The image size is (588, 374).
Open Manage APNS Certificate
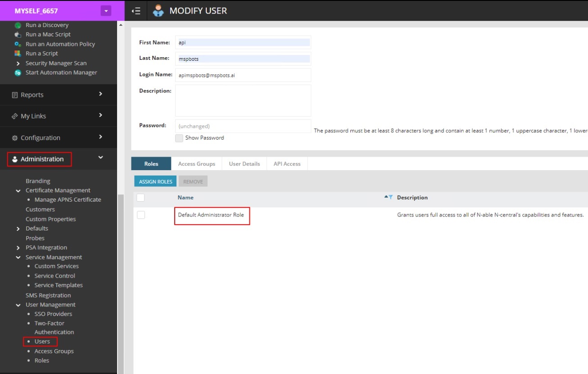click(x=68, y=200)
